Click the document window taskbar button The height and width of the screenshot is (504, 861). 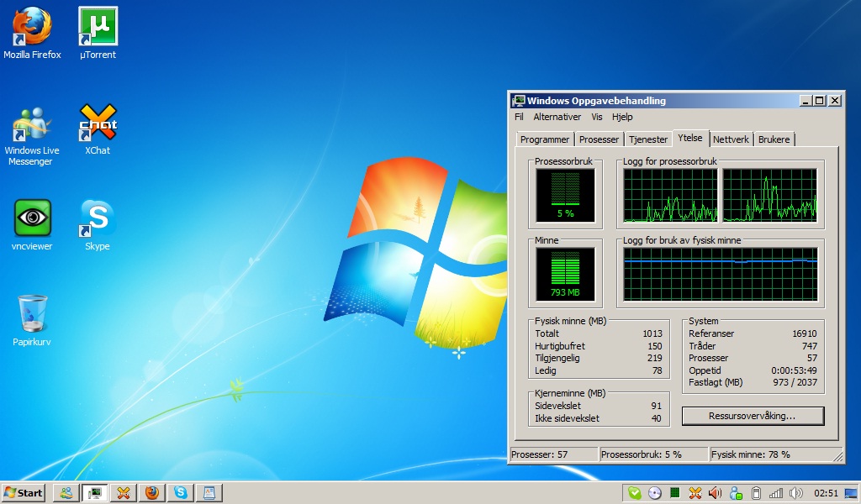point(209,492)
